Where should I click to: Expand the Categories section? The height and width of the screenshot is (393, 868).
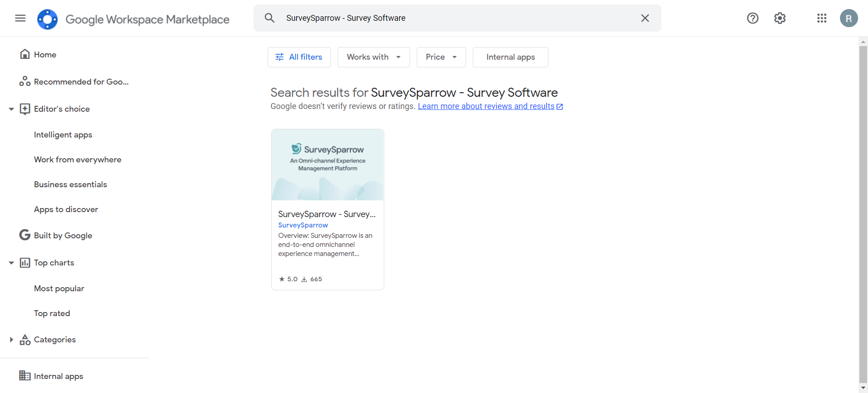[11, 340]
